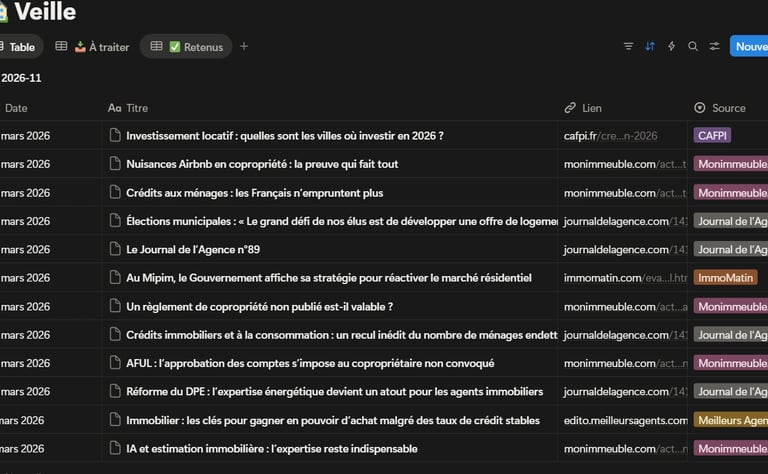Switch to the 'Retenus' view tab
Image resolution: width=768 pixels, height=474 pixels.
coord(186,46)
